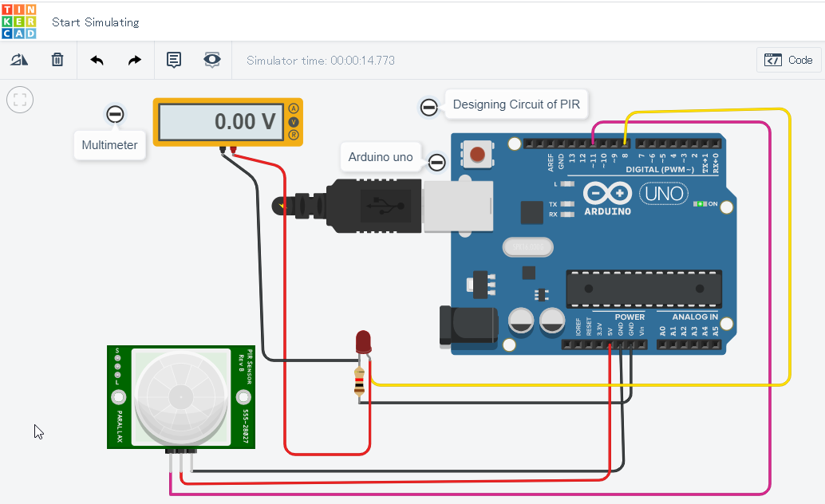Click the Multimeter note label
Screen dimensions: 825x504
[x=109, y=145]
